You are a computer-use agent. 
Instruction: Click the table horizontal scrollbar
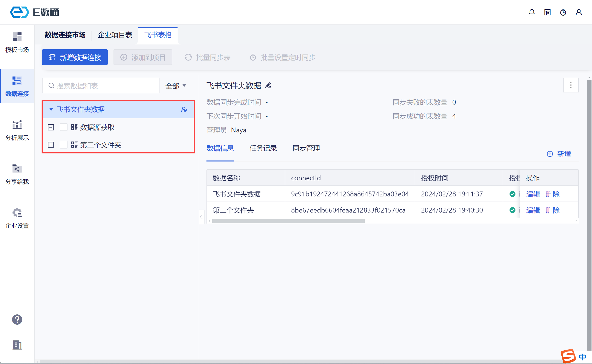[x=288, y=221]
